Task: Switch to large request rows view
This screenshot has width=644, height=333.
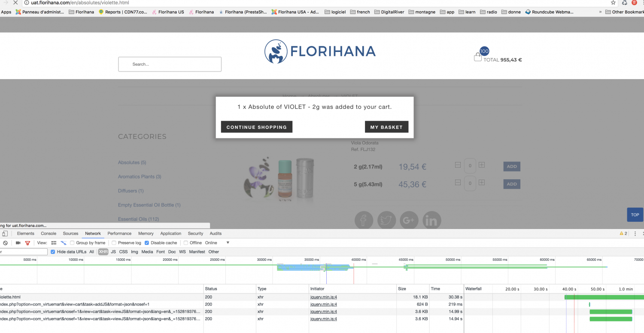Action: coord(54,243)
